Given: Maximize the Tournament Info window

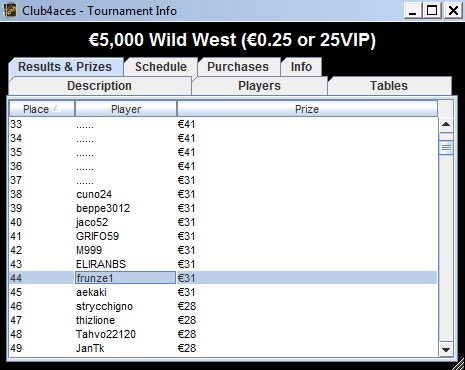Looking at the screenshot, I should [432, 11].
